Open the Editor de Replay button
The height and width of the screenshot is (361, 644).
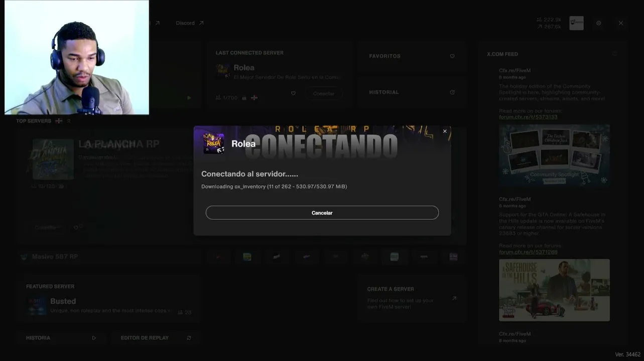156,338
